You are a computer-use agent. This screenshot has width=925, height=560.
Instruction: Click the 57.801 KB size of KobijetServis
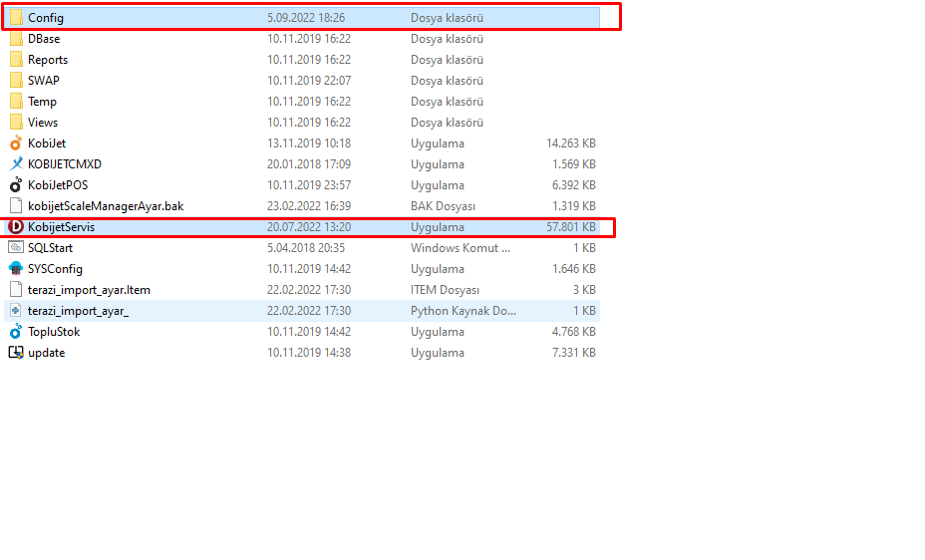(x=571, y=227)
